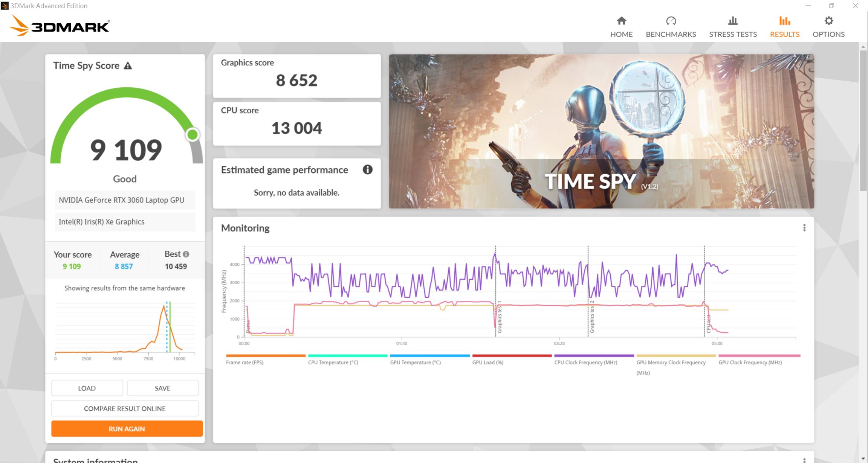Click the 3DMark logo
868x463 pixels.
pyautogui.click(x=60, y=26)
